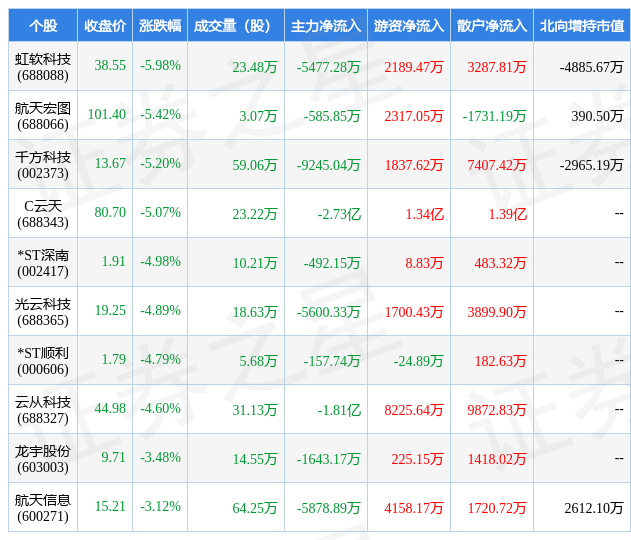Viewport: 631px width, 540px height.
Task: Click retail inflow -1731.19万
Action: (x=495, y=116)
